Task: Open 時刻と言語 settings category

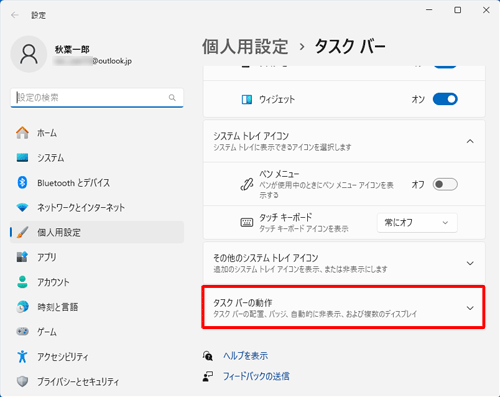Action: pyautogui.click(x=97, y=307)
